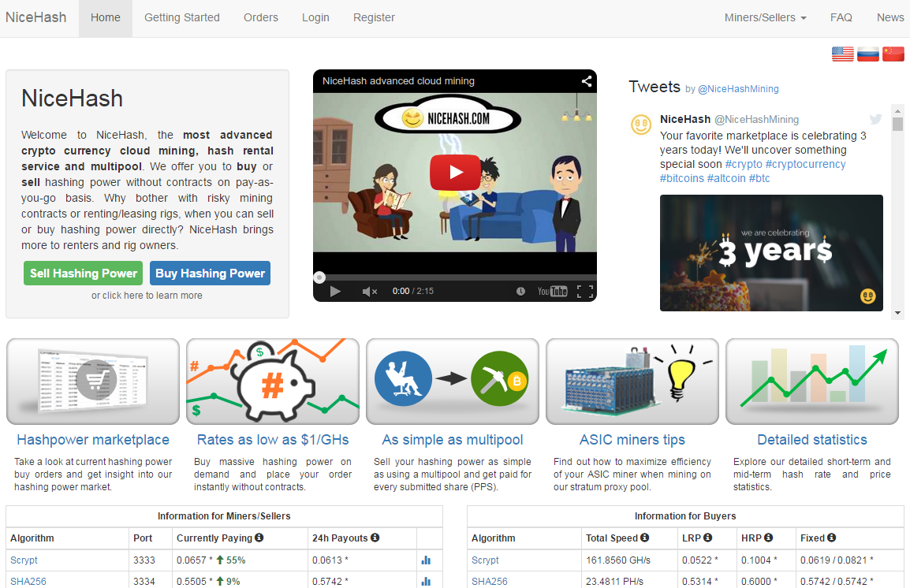Image resolution: width=910 pixels, height=588 pixels.
Task: Click the video progress bar scrubber
Action: click(319, 277)
